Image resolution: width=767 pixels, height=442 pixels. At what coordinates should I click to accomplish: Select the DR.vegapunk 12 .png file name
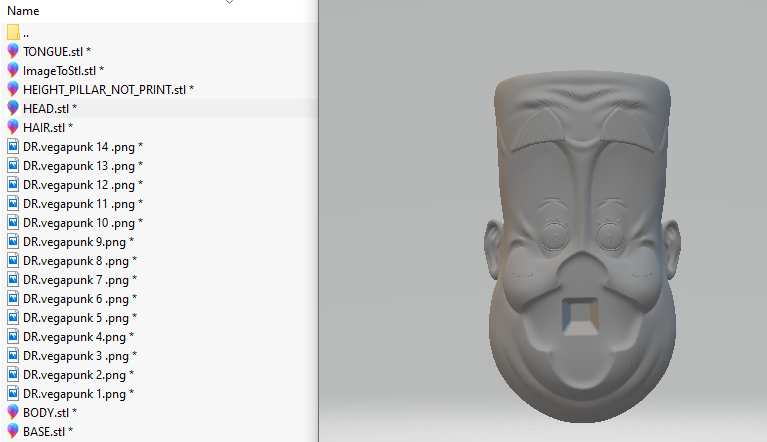(83, 185)
